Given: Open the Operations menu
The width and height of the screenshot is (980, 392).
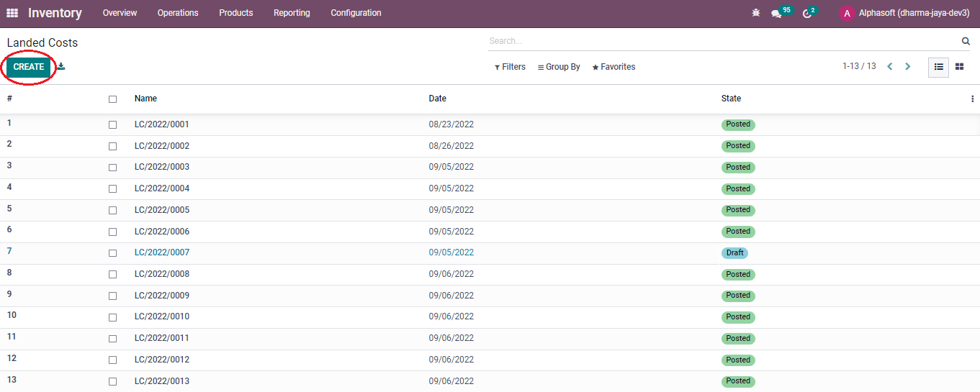Looking at the screenshot, I should 178,13.
